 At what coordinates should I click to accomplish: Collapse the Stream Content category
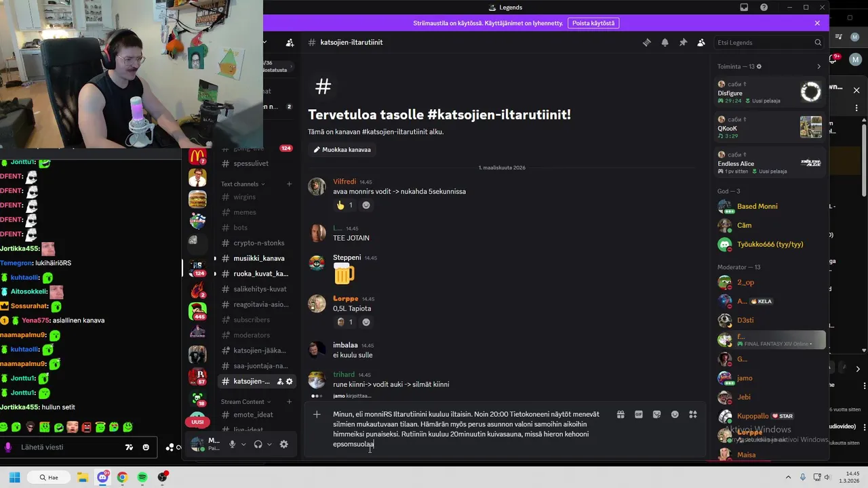245,402
